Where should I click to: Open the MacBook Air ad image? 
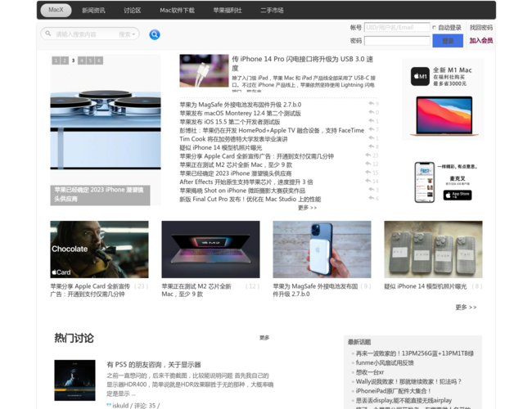pyautogui.click(x=444, y=116)
